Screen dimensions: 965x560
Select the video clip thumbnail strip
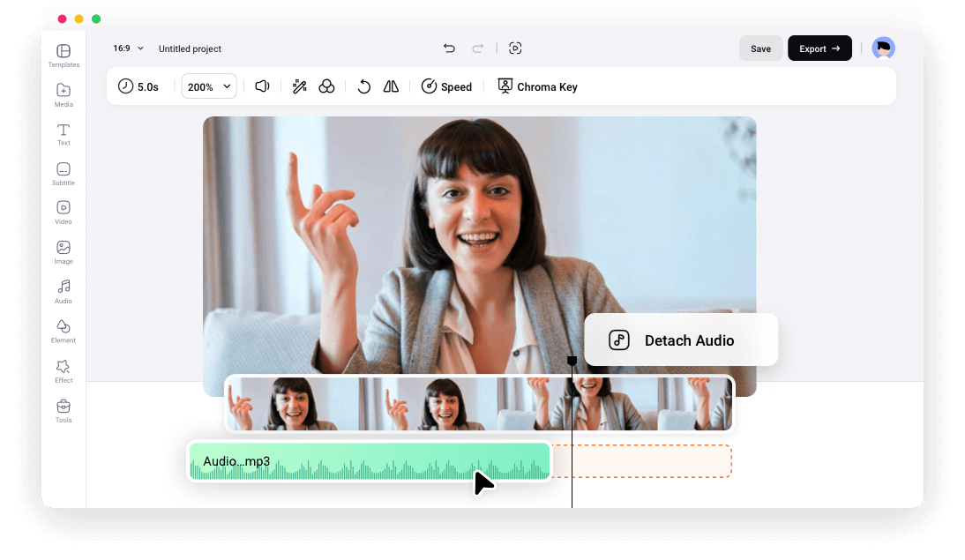480,404
